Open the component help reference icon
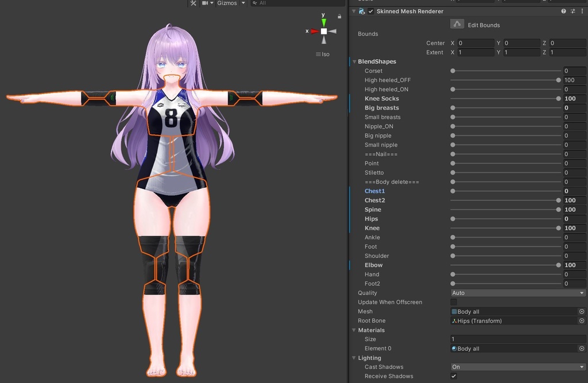 [563, 11]
